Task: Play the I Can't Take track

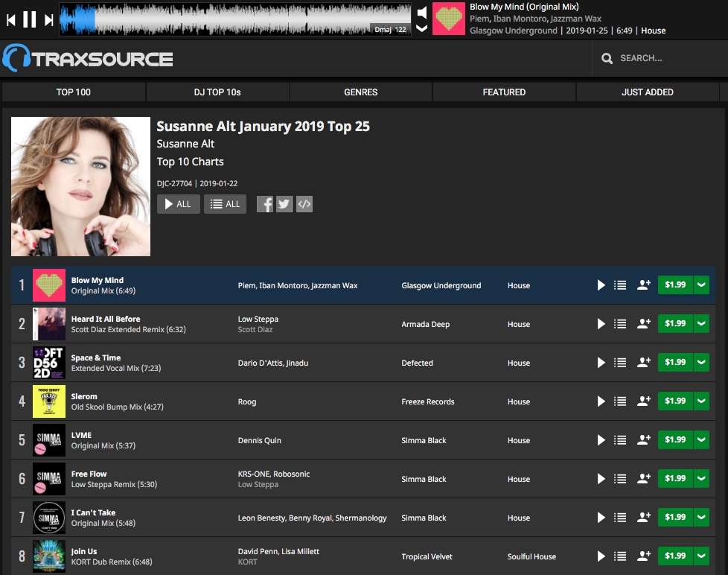Action: click(x=601, y=518)
